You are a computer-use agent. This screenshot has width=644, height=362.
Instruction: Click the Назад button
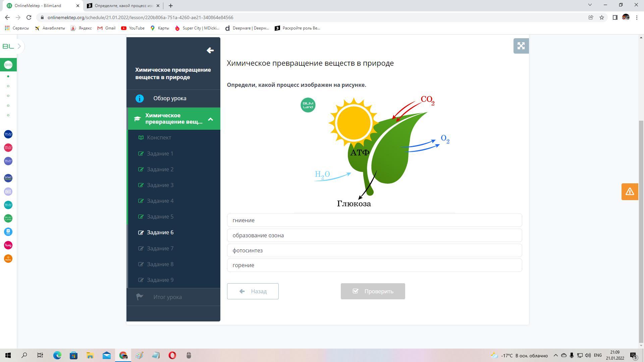click(253, 291)
